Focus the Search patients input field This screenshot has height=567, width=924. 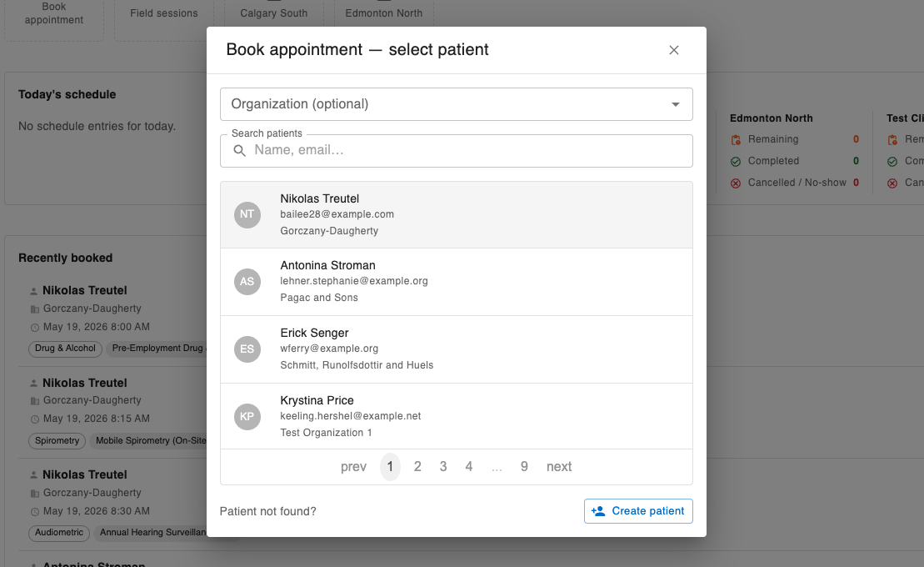click(456, 150)
